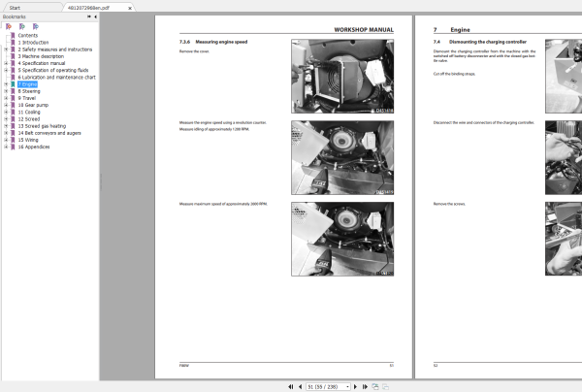Open bookmark 4 Specification manual
582x392 pixels.
pyautogui.click(x=42, y=63)
